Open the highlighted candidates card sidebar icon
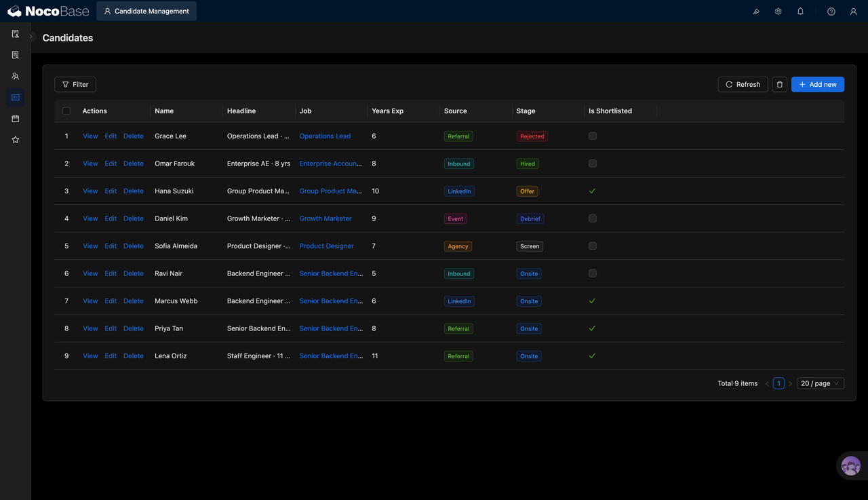The image size is (868, 500). [x=15, y=97]
